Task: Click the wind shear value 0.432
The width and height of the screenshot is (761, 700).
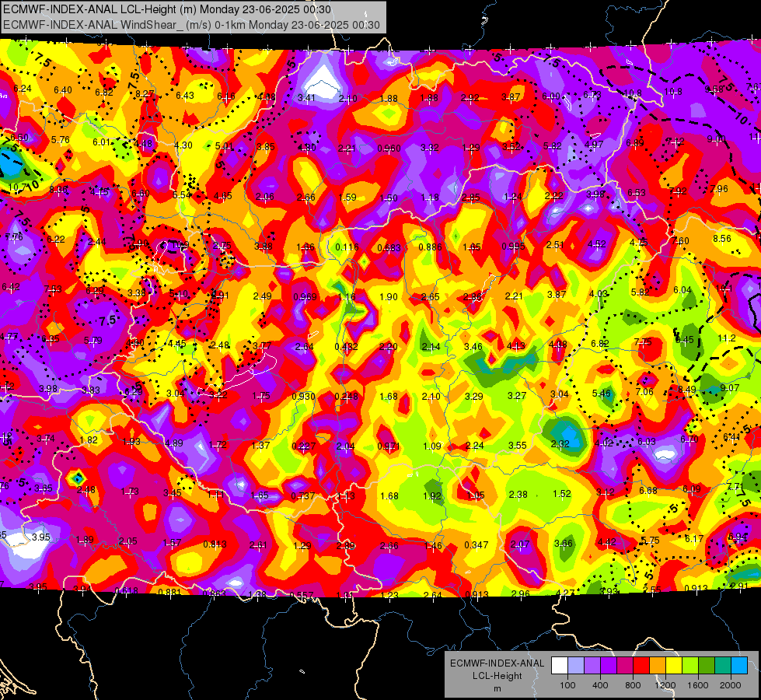Action: pos(347,346)
